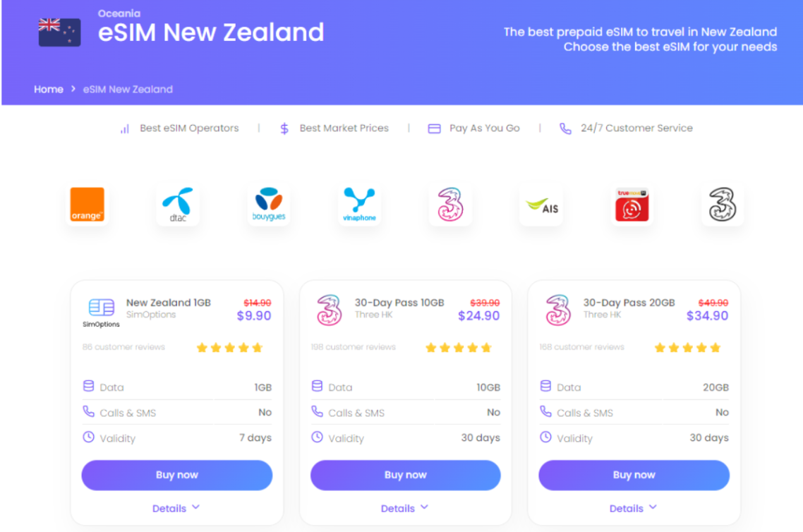Choose the AIS operator logo

pyautogui.click(x=541, y=205)
